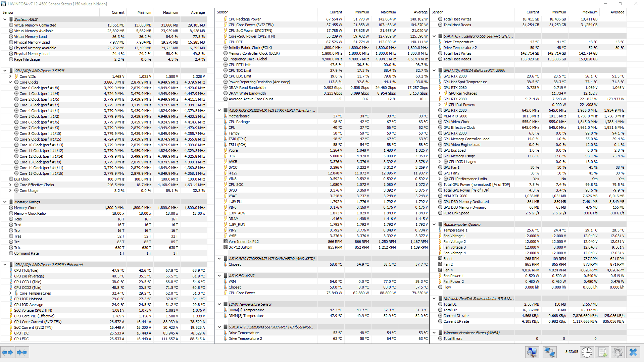Collapse the System: ASUS group

5,19
